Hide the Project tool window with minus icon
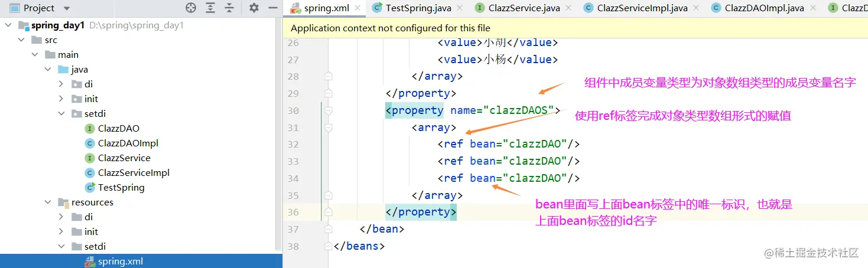Viewport: 868px width, 268px height. pos(273,8)
